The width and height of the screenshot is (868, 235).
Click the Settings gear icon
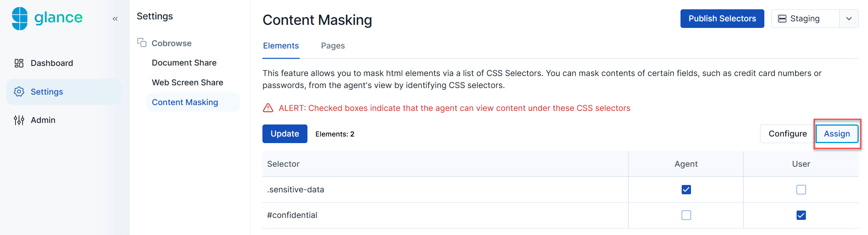(19, 92)
